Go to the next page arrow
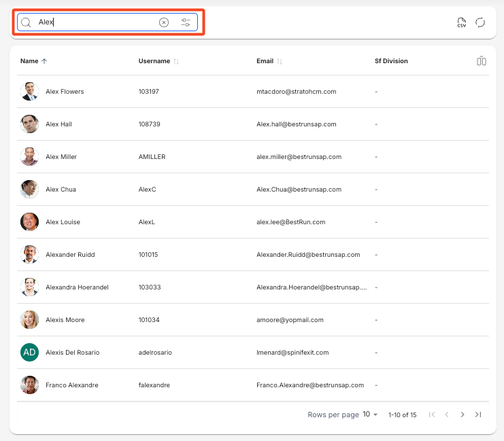 point(463,414)
